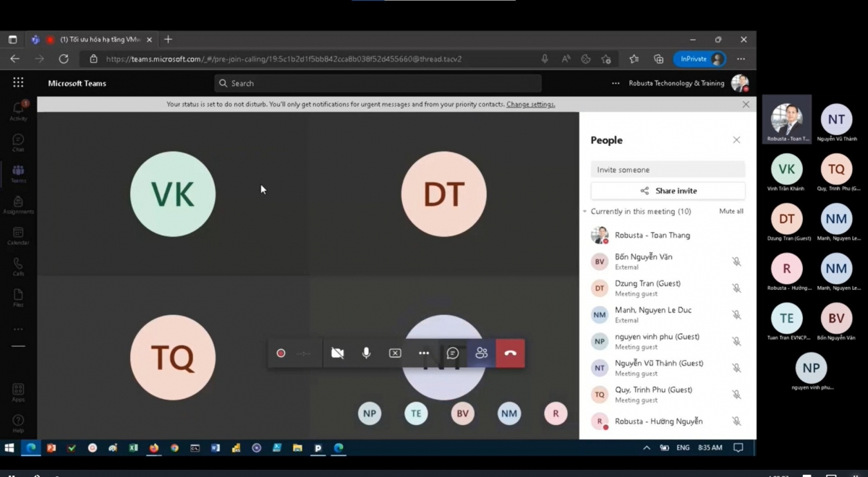Mute icon next to Bốn Nguyễn Văn
The width and height of the screenshot is (868, 477).
coord(736,262)
